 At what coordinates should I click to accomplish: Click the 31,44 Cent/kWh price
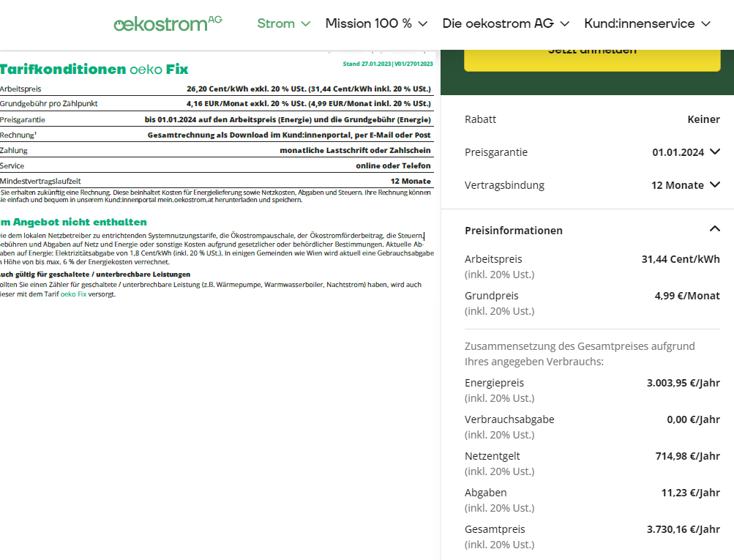tap(681, 259)
